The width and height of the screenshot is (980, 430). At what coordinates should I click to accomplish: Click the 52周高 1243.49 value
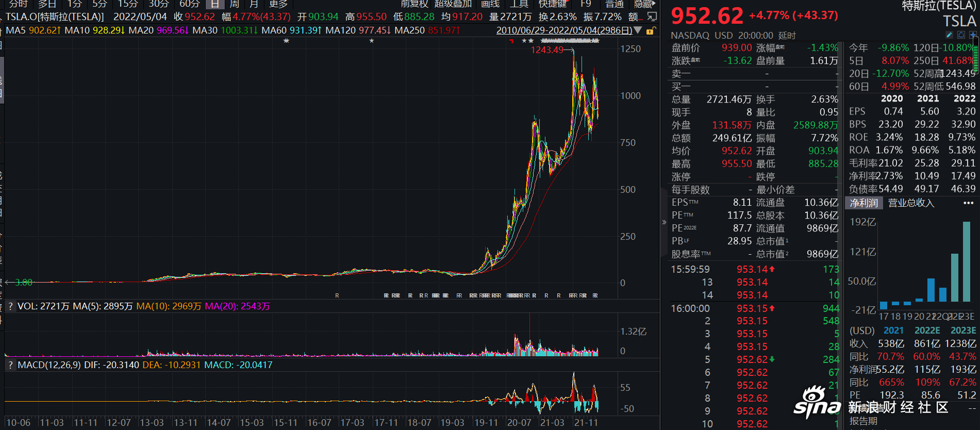click(959, 74)
